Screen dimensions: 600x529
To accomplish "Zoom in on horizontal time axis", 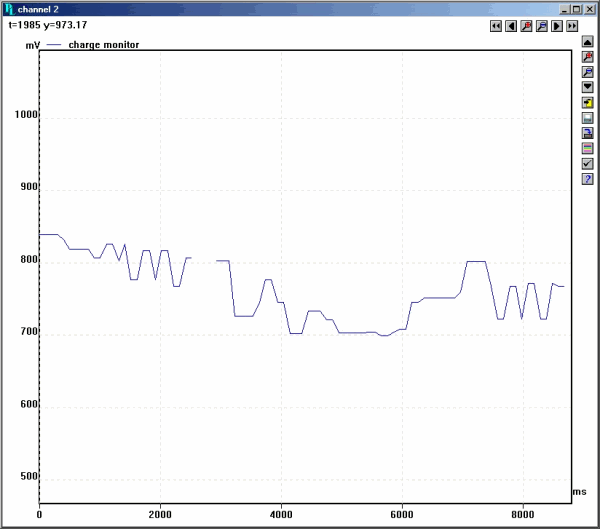I will [x=526, y=26].
